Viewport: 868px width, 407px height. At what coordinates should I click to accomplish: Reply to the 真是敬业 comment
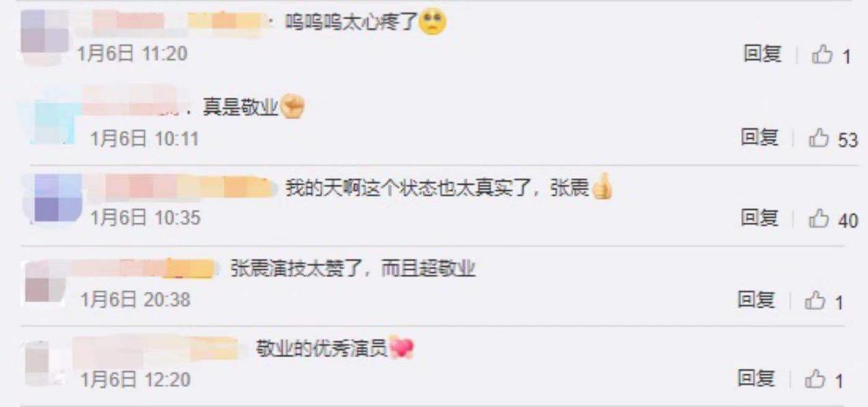click(759, 138)
